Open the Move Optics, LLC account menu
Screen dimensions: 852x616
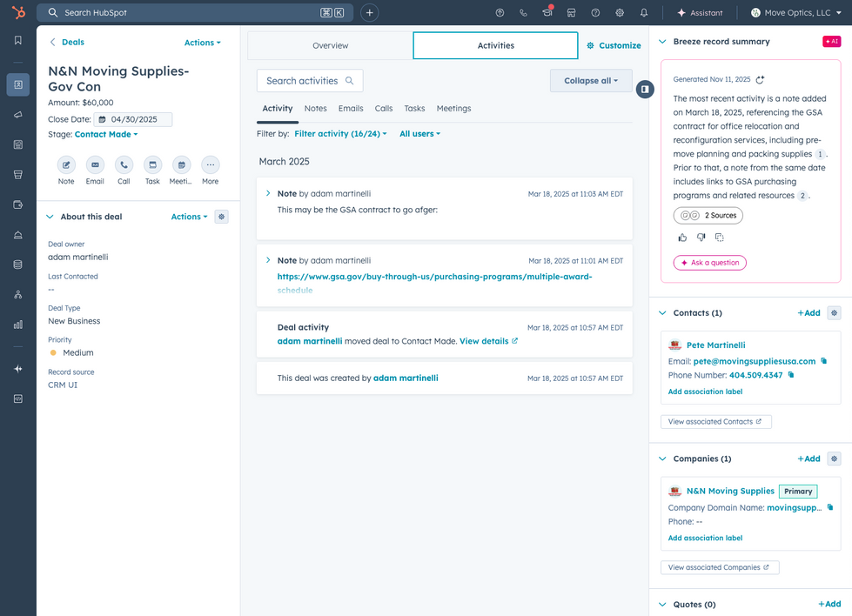point(796,12)
